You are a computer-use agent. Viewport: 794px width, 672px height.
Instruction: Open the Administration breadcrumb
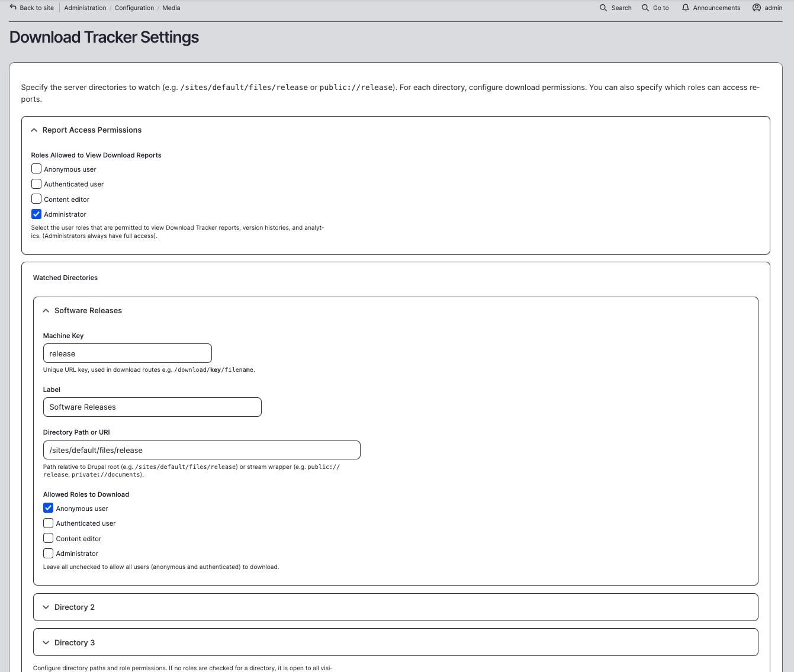(x=85, y=8)
